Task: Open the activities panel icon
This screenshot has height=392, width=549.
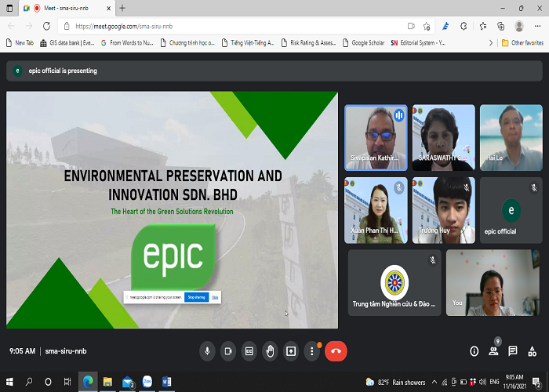Action: pyautogui.click(x=533, y=351)
